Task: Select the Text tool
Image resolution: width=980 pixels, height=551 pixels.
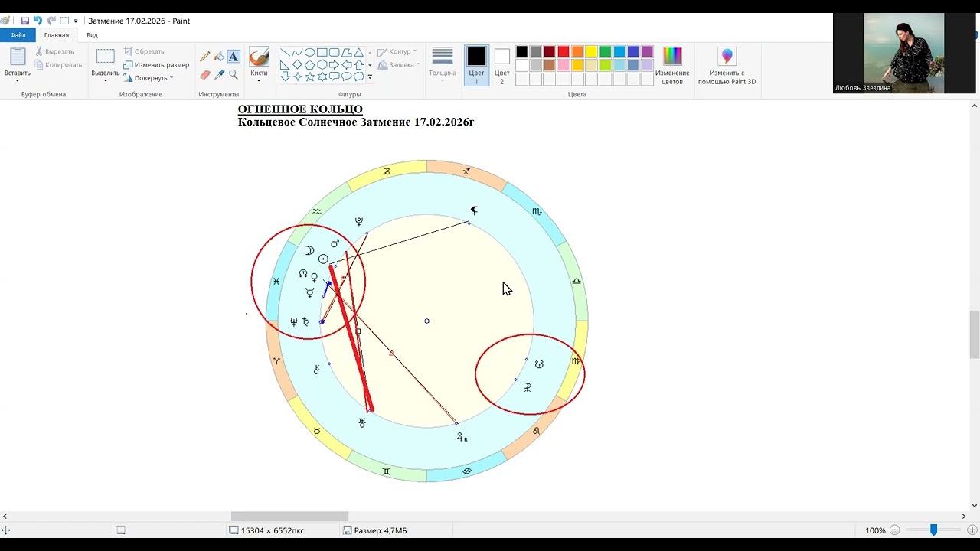Action: 234,57
